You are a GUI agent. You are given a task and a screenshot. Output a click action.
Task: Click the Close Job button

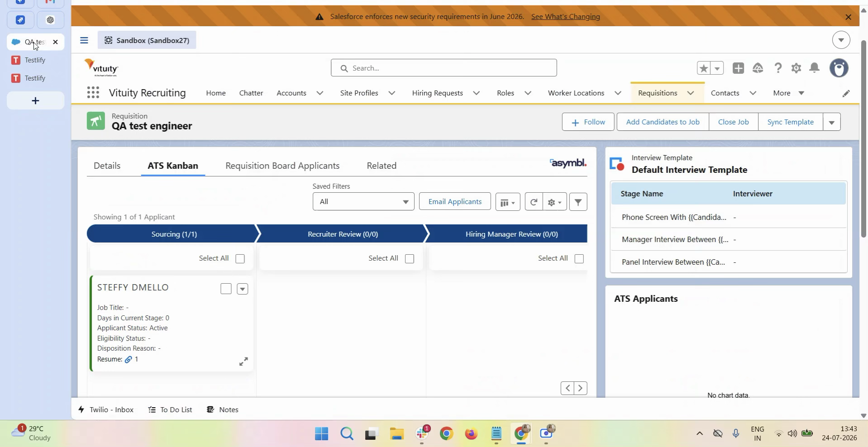(x=734, y=122)
